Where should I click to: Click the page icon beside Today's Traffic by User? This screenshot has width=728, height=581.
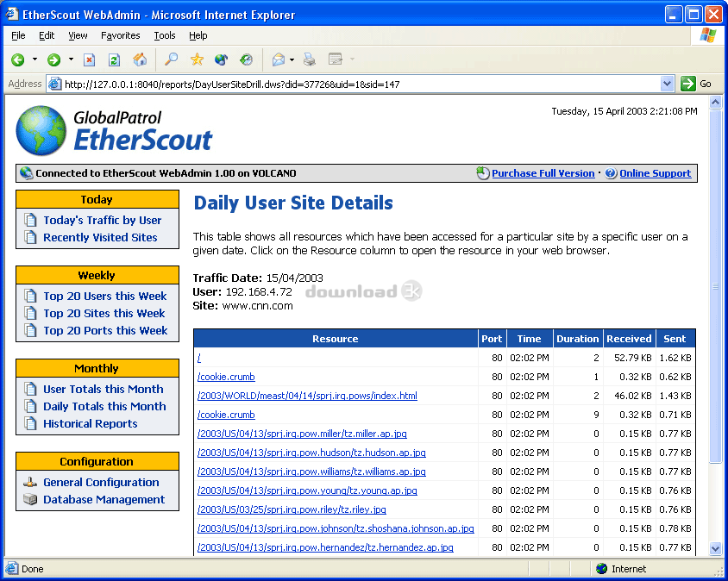(x=31, y=220)
